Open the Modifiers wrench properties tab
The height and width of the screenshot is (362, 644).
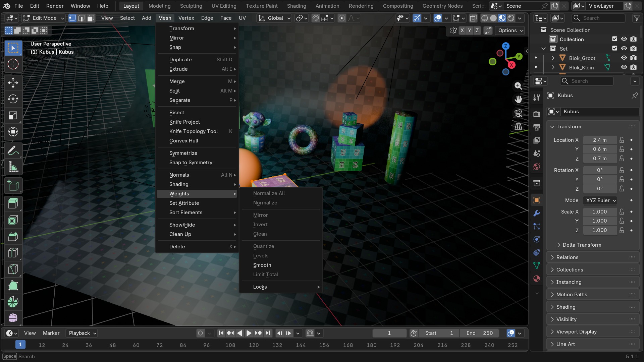tap(537, 213)
